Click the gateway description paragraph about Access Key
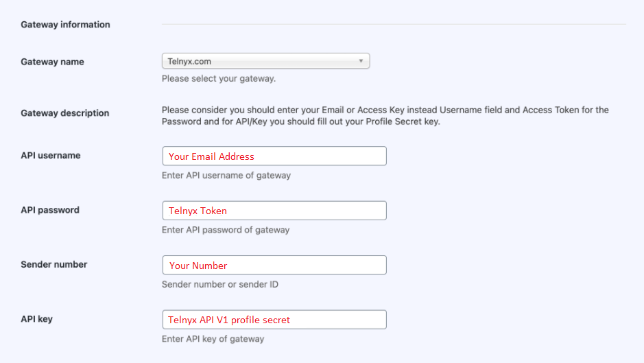This screenshot has width=644, height=363. [x=385, y=116]
